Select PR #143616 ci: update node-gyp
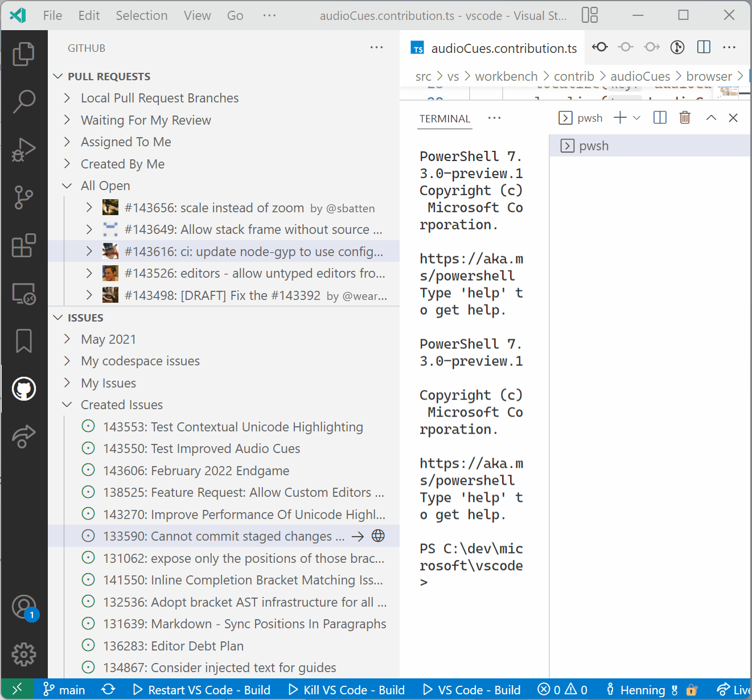Viewport: 752px width, 700px height. [223, 252]
